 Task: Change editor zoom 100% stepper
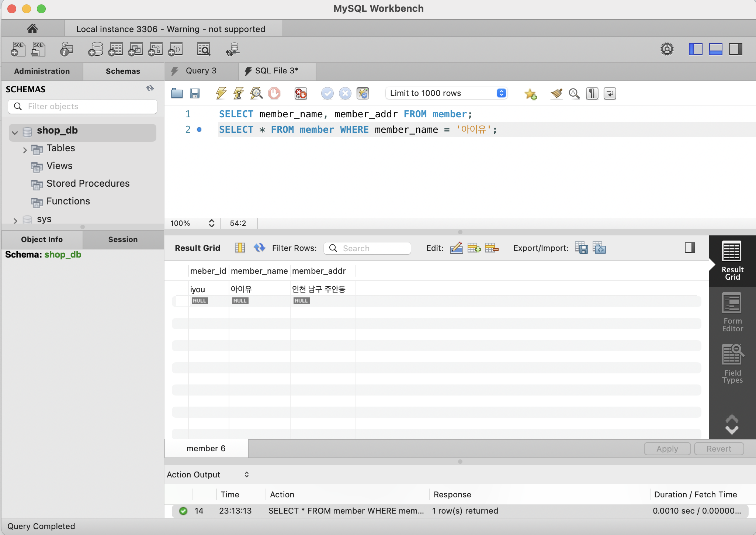pos(211,223)
